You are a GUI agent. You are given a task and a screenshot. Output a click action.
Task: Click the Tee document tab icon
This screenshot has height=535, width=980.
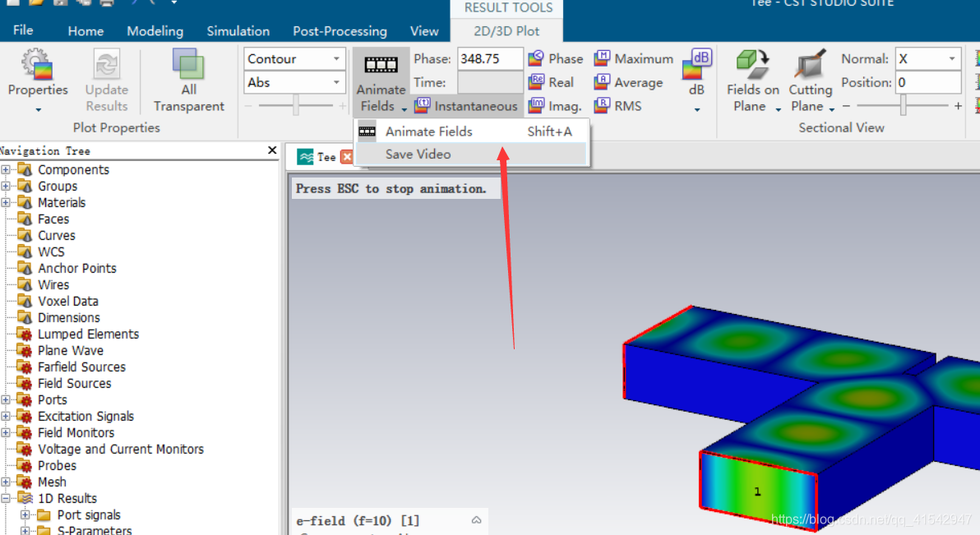click(x=305, y=157)
